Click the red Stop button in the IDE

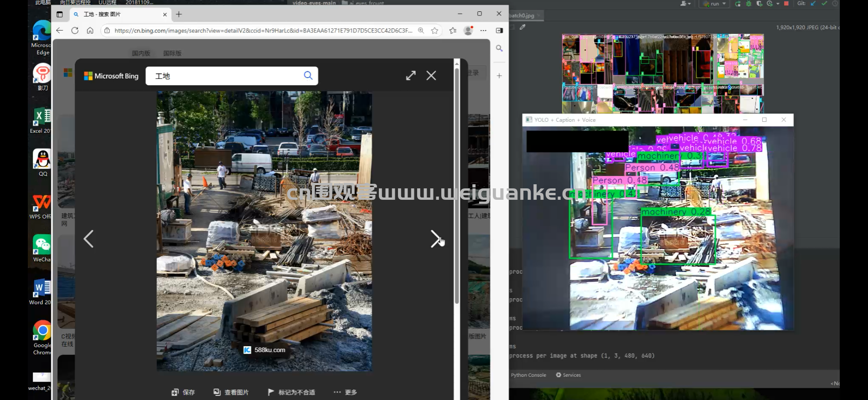[x=786, y=4]
